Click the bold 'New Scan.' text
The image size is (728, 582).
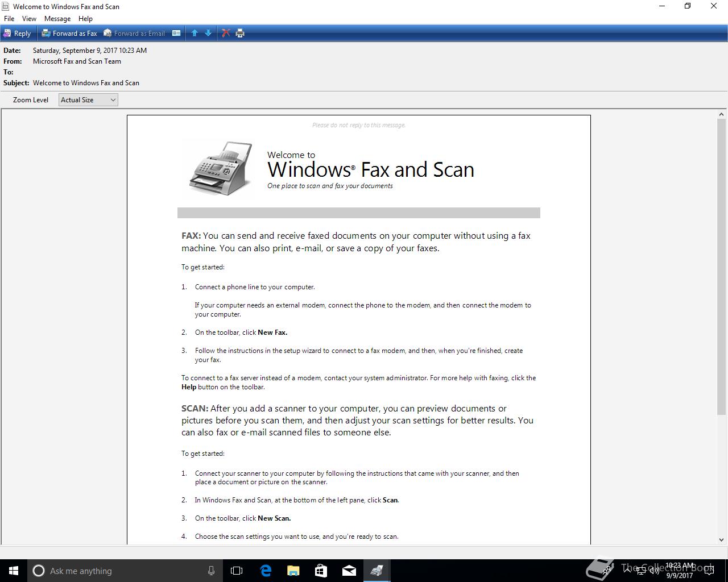[x=274, y=518]
